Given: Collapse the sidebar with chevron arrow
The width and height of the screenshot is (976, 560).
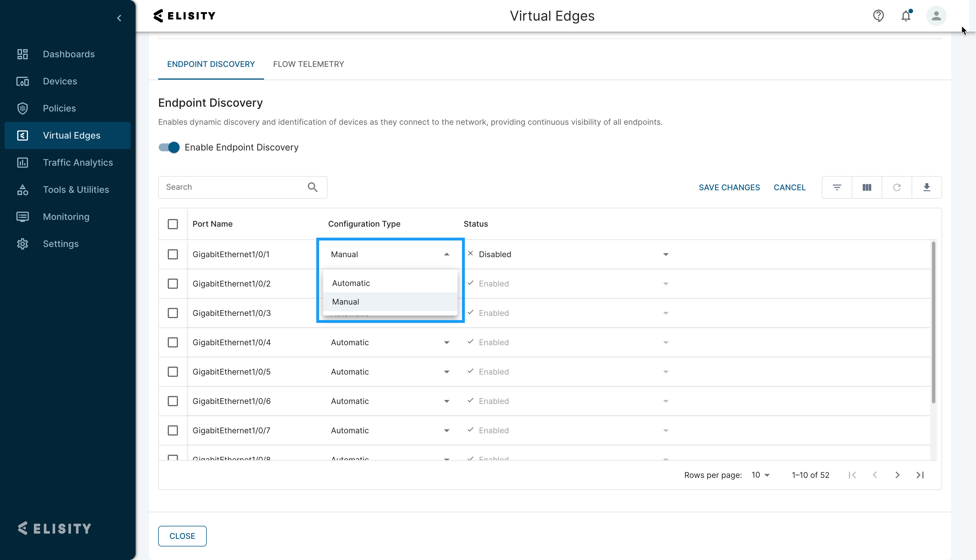Looking at the screenshot, I should coord(119,18).
